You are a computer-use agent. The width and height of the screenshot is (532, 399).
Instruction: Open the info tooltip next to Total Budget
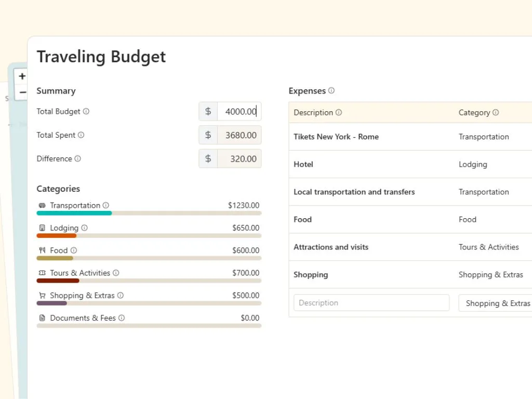coord(87,112)
